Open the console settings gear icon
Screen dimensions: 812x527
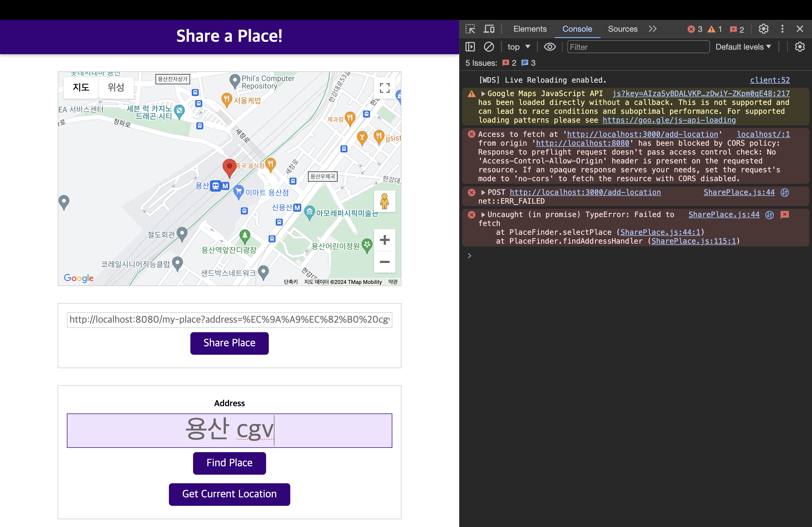point(799,47)
